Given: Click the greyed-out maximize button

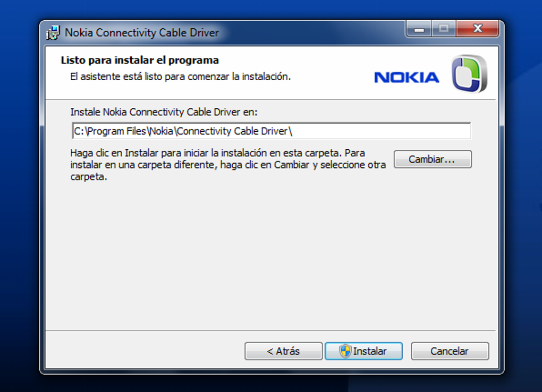Looking at the screenshot, I should click(444, 29).
